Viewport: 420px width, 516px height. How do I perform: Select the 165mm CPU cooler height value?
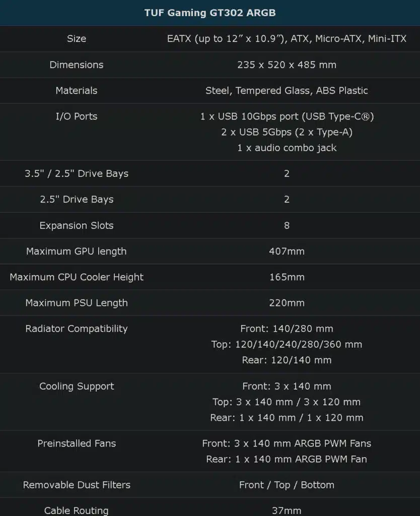click(x=287, y=277)
